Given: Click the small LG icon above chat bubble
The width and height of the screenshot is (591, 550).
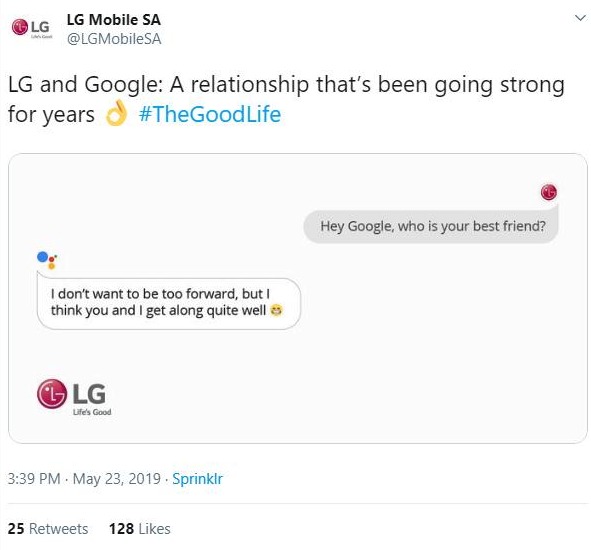Looking at the screenshot, I should coord(549,192).
